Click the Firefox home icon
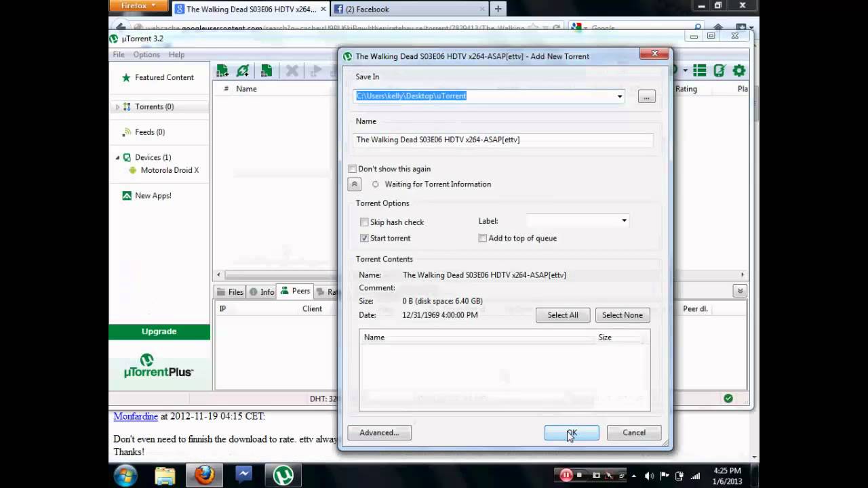This screenshot has height=488, width=868. (x=718, y=28)
